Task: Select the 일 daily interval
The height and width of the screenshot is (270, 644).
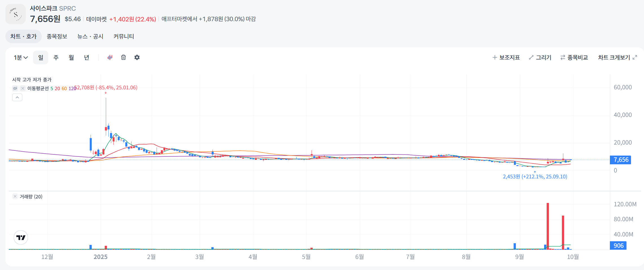Action: tap(41, 57)
